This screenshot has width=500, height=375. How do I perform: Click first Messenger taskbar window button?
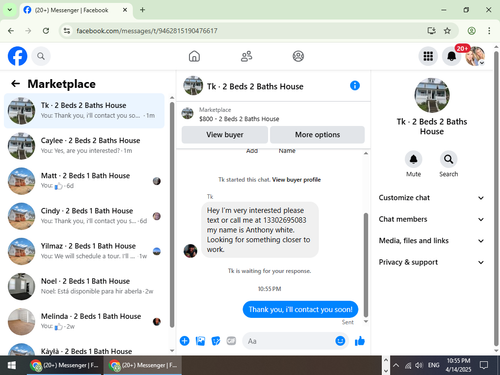(x=65, y=365)
